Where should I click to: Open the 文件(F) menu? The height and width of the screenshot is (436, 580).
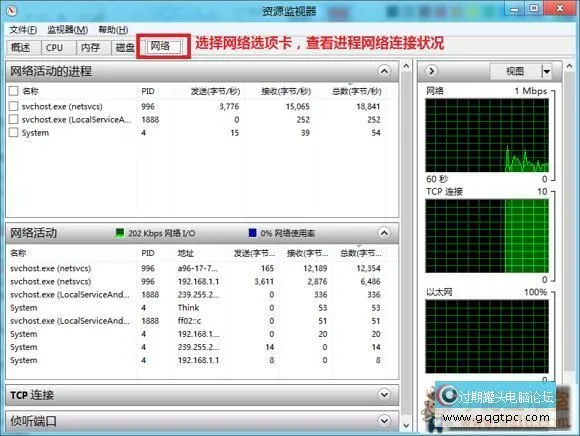[23, 30]
